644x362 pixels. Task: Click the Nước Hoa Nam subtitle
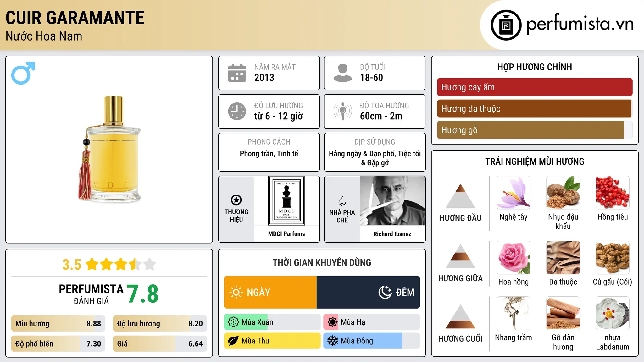[44, 36]
